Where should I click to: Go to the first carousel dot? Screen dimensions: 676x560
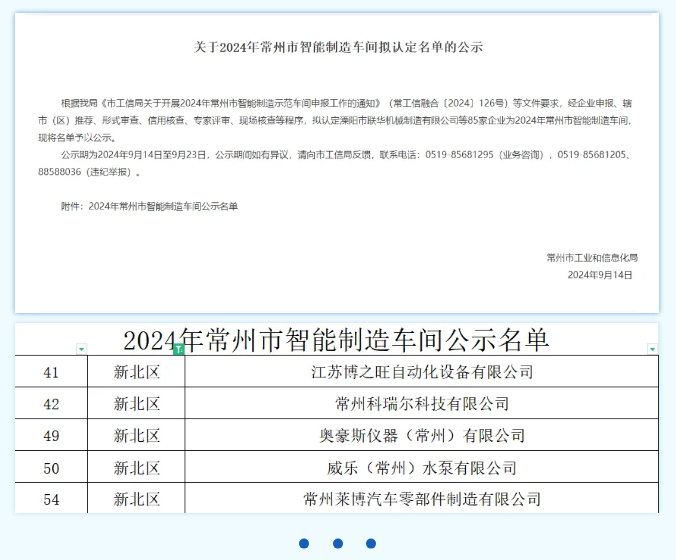click(x=304, y=544)
